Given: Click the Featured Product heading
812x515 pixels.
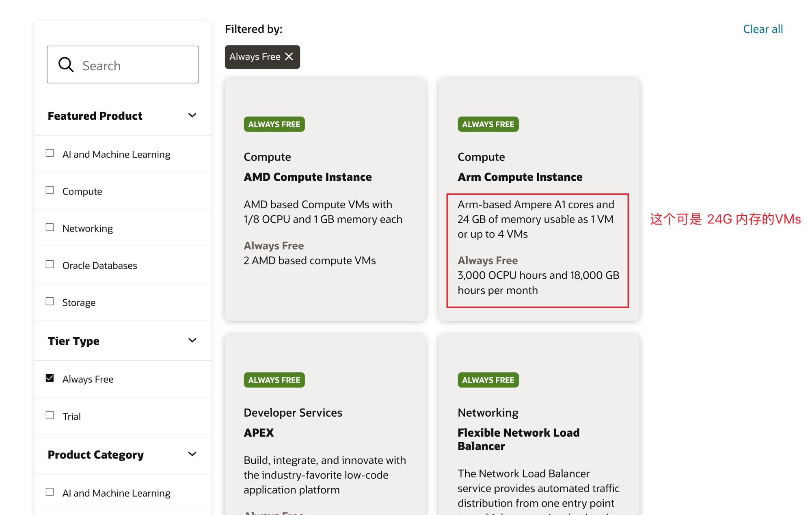Looking at the screenshot, I should [95, 116].
